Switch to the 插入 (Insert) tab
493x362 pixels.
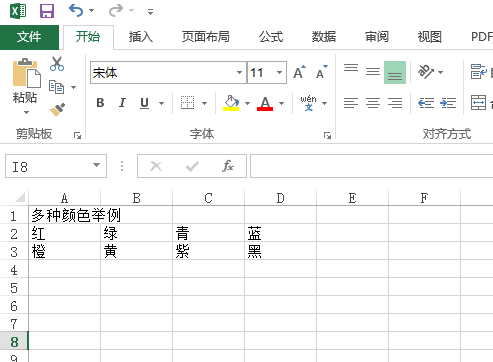click(x=141, y=37)
